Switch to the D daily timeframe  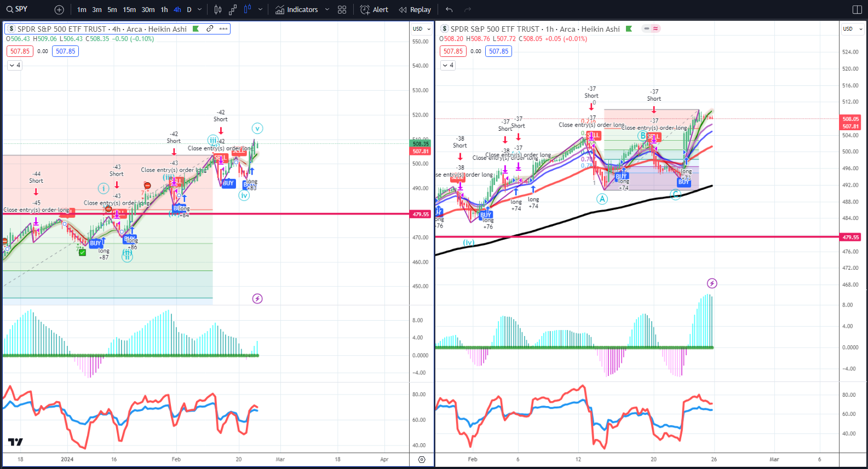[x=189, y=10]
